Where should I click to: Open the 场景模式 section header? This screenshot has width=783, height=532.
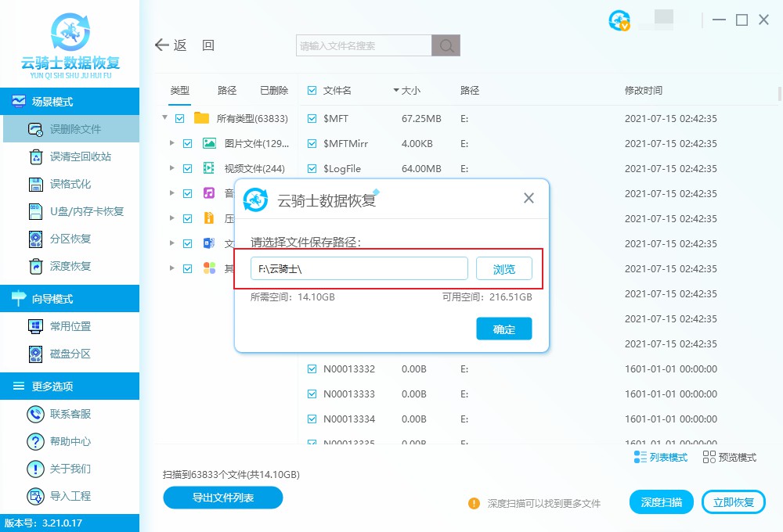point(70,101)
